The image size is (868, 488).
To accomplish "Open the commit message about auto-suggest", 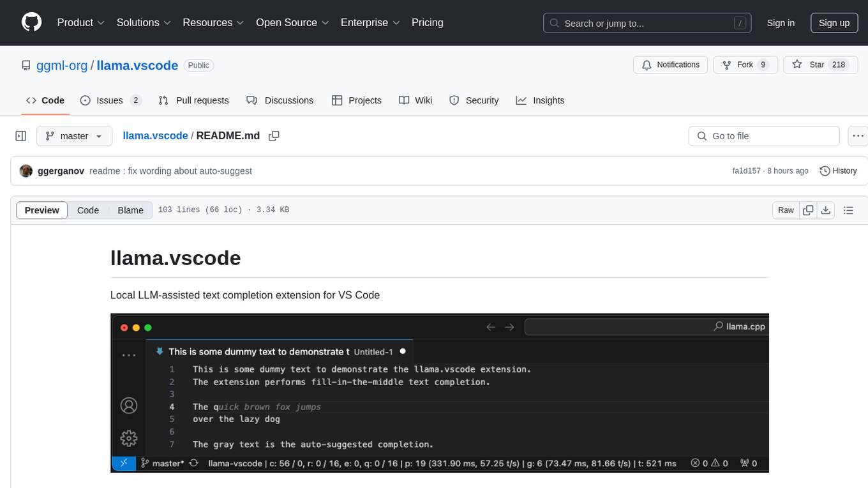I will (170, 171).
